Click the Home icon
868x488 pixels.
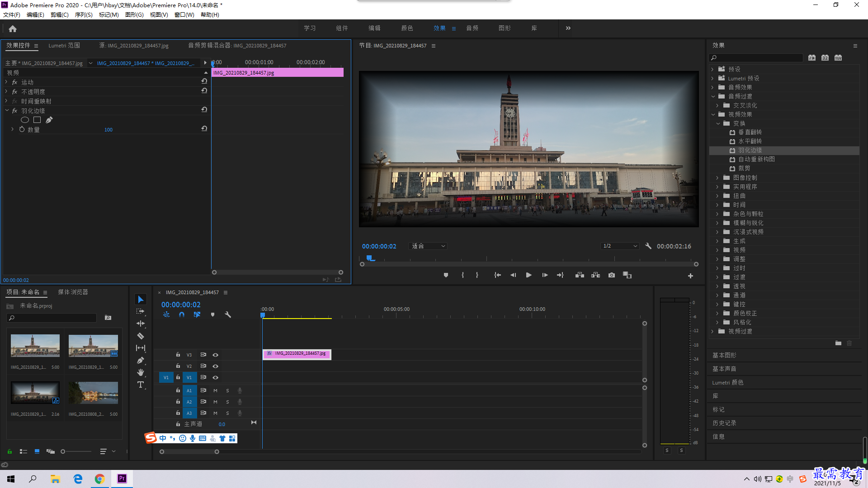click(13, 28)
